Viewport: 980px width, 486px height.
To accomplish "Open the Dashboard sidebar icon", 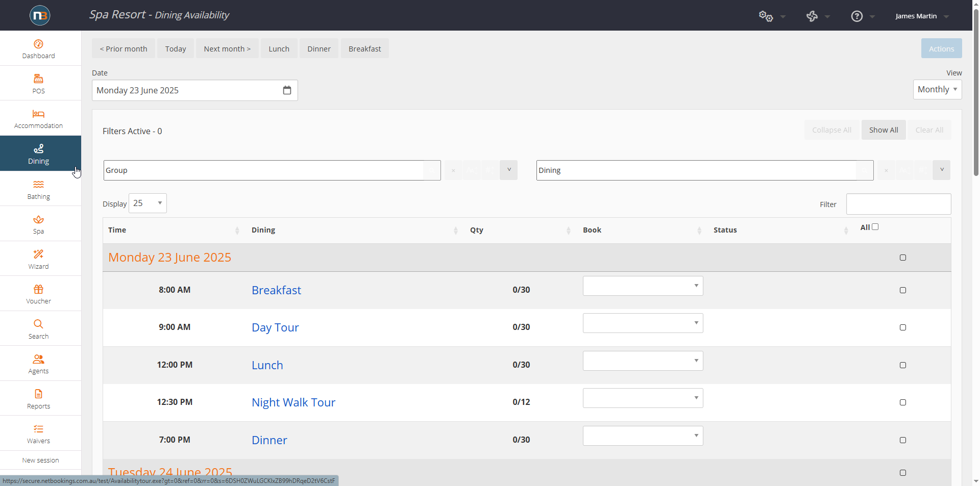I will pyautogui.click(x=38, y=44).
